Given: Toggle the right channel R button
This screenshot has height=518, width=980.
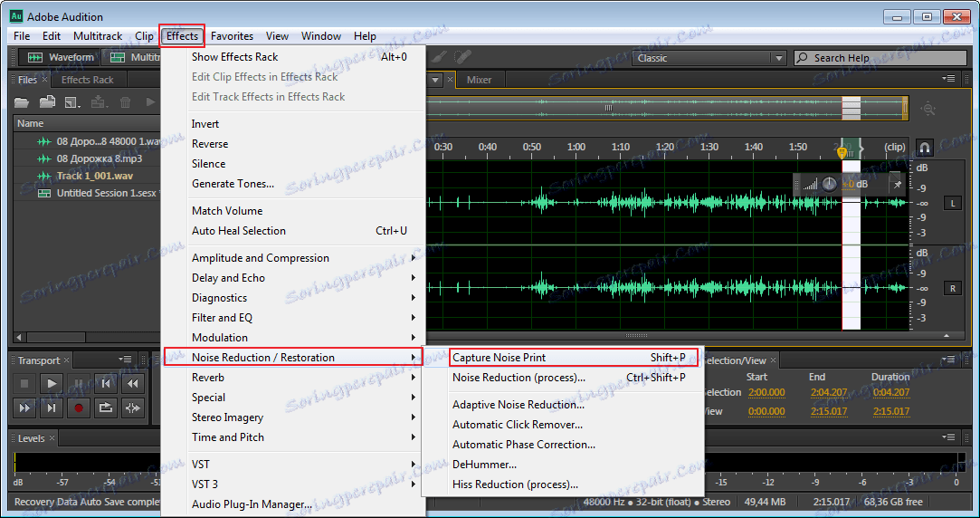Looking at the screenshot, I should 953,288.
